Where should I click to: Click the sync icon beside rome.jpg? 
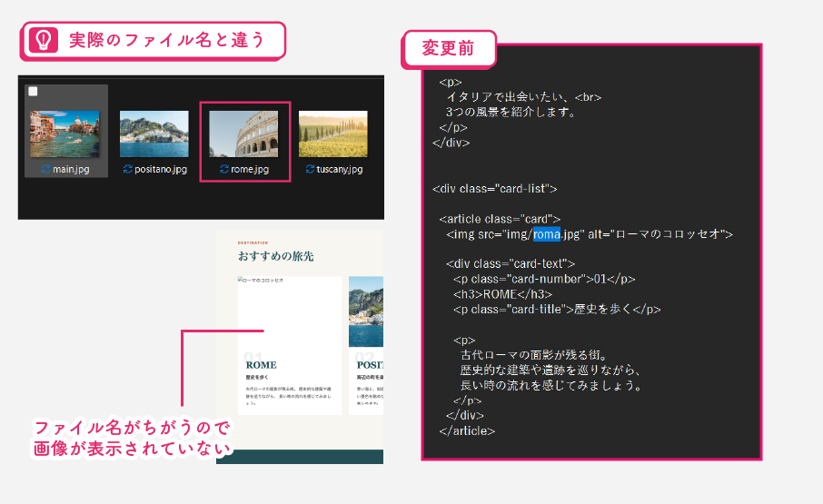pyautogui.click(x=224, y=169)
